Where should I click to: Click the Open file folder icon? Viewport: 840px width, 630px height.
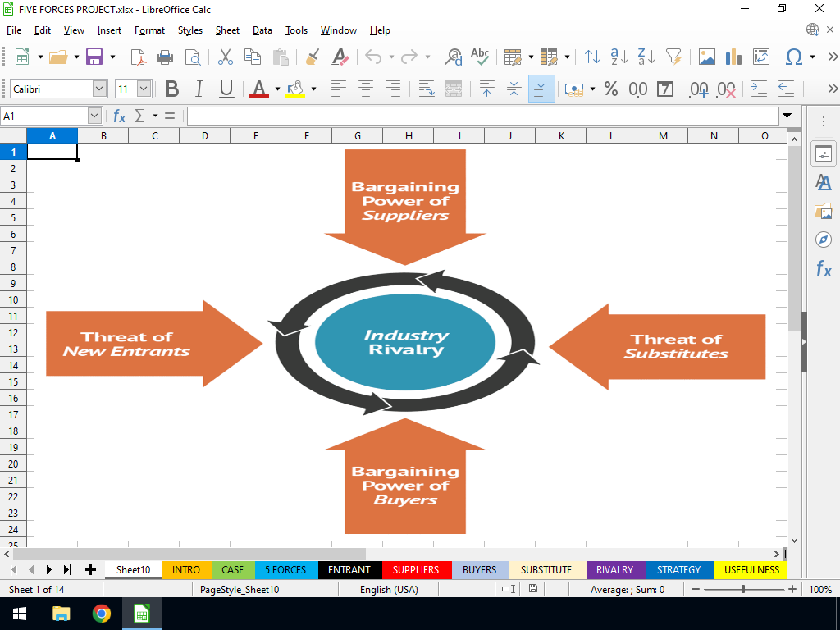58,57
